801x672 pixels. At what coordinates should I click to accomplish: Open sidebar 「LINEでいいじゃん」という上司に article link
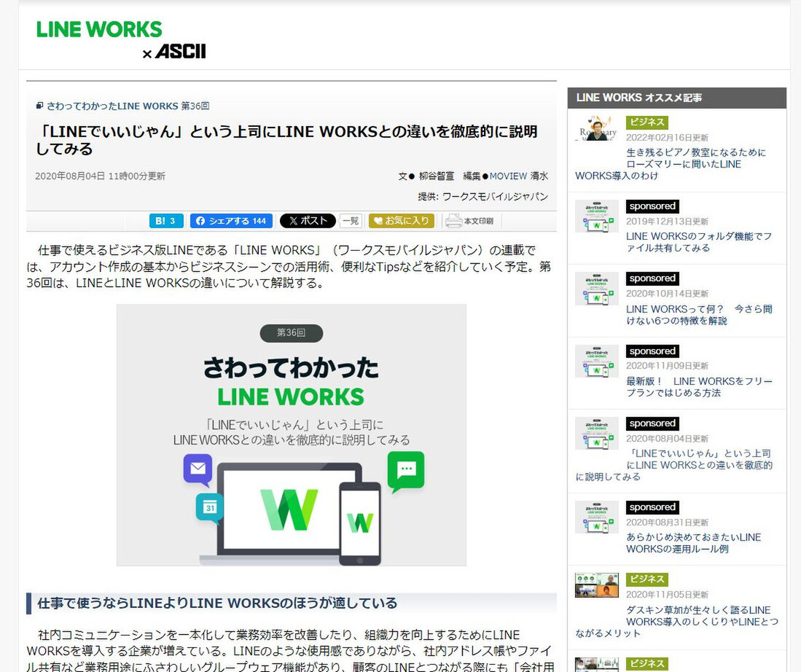[x=673, y=465]
